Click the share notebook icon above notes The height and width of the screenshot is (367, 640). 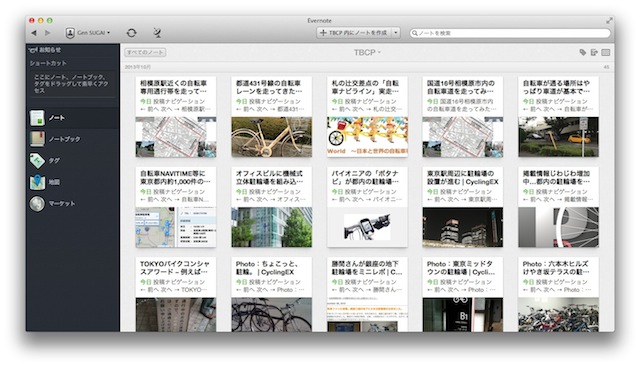point(594,52)
